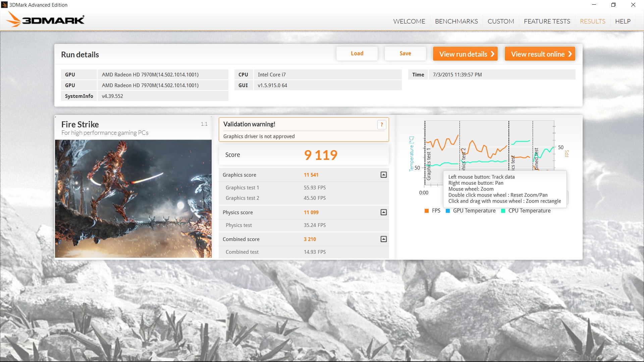Click the 14.93 FPS value

click(315, 252)
